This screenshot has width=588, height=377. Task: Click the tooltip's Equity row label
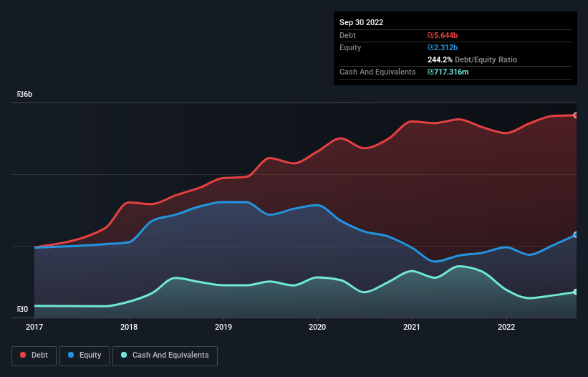click(350, 47)
